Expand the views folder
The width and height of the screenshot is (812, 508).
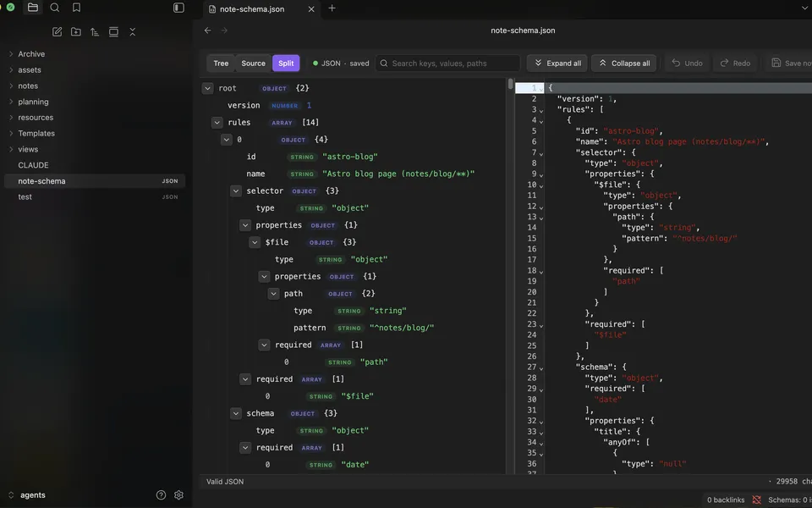pyautogui.click(x=95, y=149)
